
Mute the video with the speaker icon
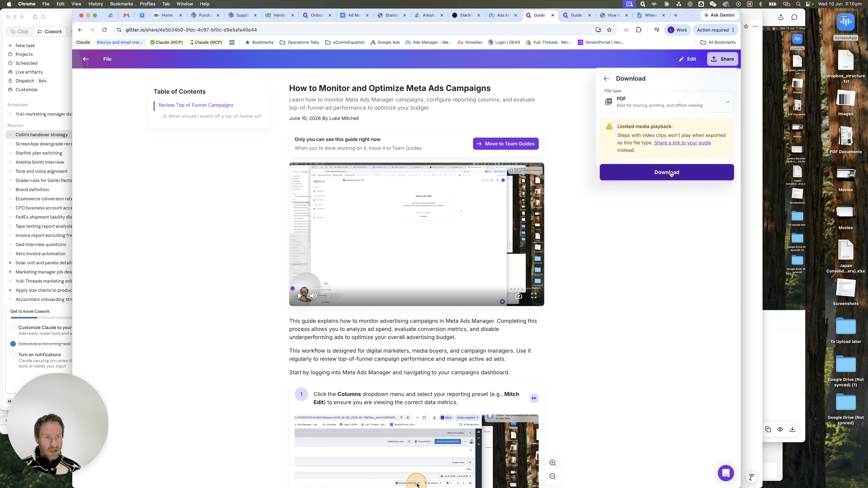pos(313,296)
